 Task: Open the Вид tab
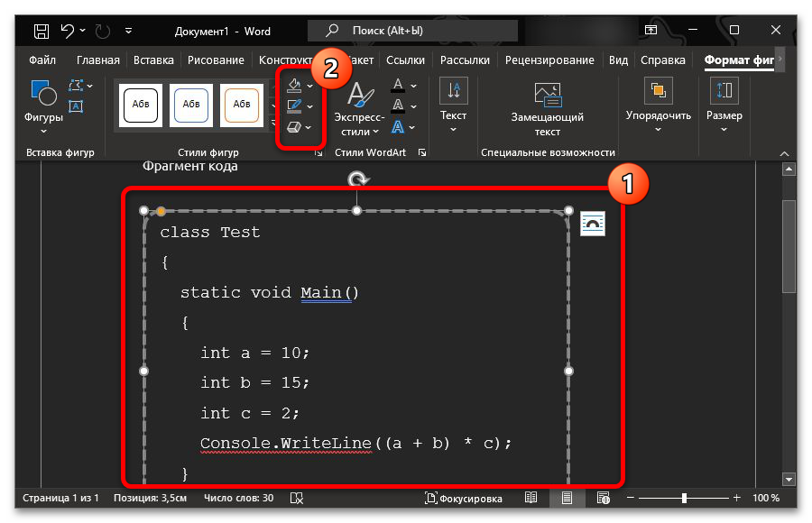click(x=618, y=60)
